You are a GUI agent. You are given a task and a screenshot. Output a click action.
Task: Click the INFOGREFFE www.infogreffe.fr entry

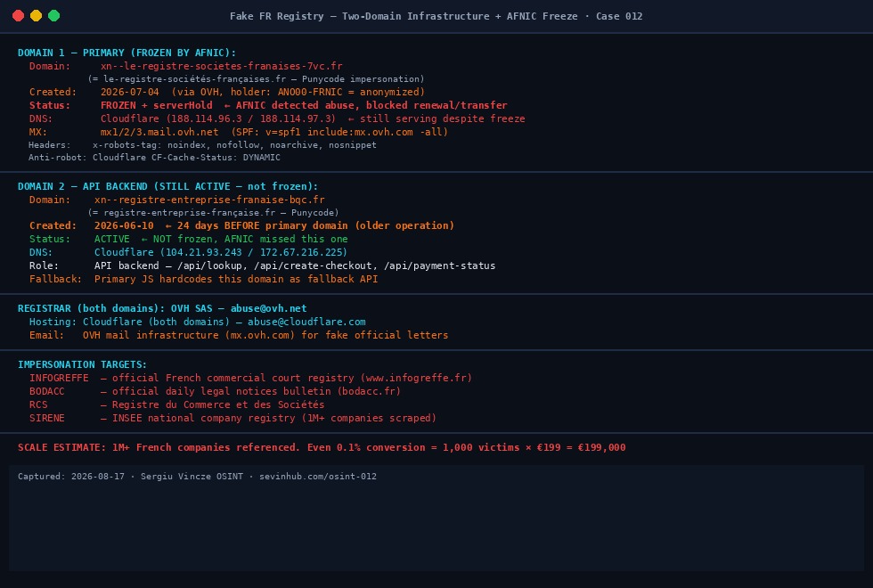click(x=250, y=378)
